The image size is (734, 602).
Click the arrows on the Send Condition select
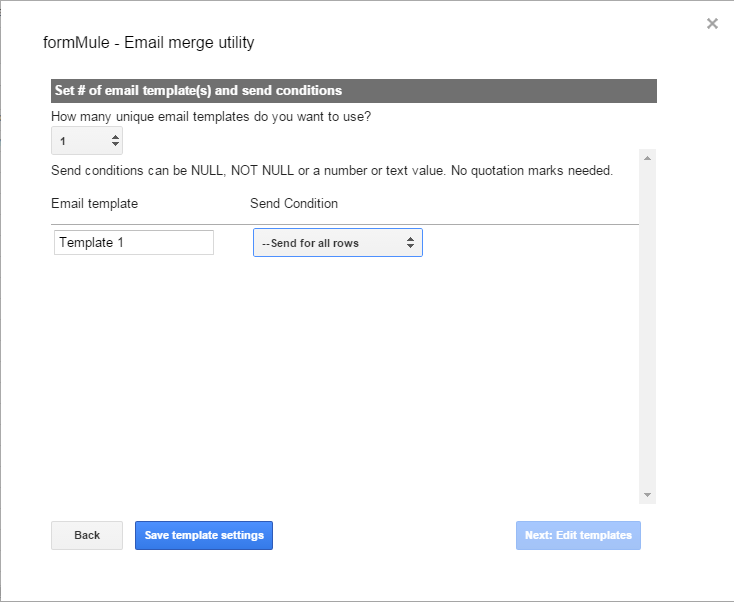[x=410, y=243]
